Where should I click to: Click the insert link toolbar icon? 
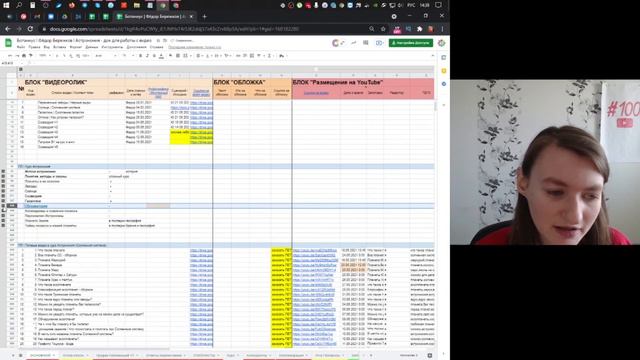238,56
